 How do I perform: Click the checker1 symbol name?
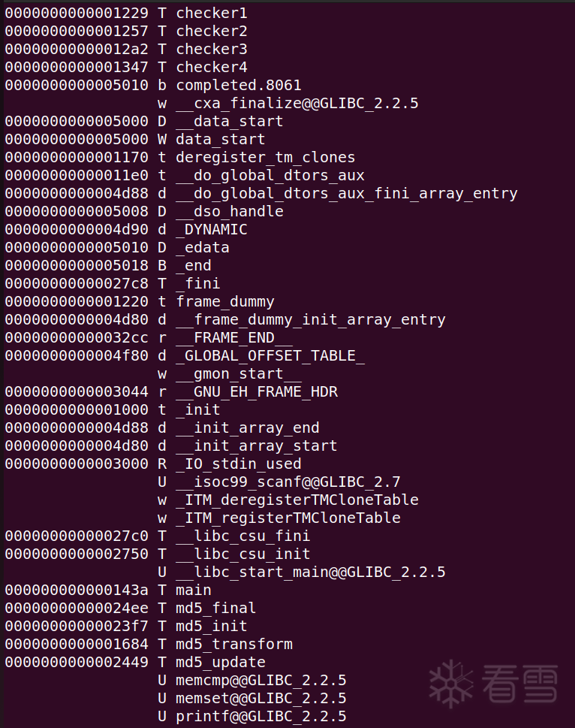(211, 13)
